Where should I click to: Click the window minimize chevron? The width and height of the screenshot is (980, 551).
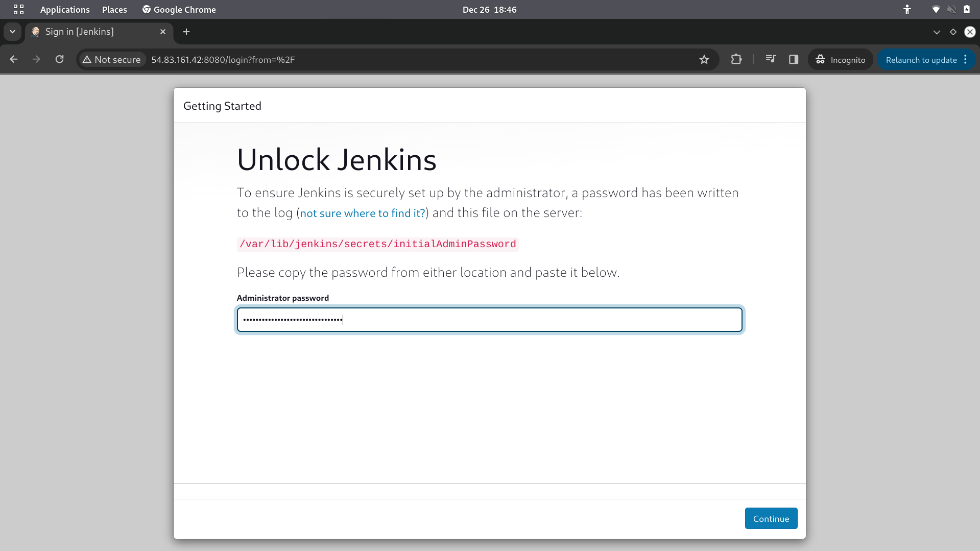(937, 32)
